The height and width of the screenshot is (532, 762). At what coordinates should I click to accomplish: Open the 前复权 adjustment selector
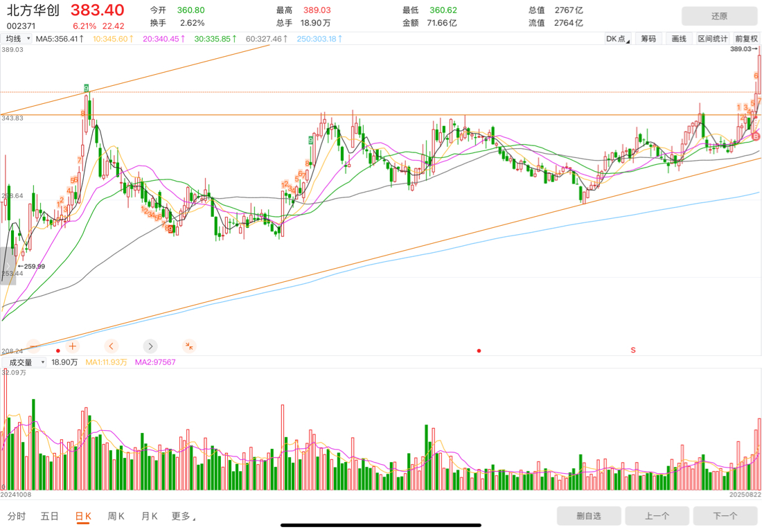click(x=747, y=39)
